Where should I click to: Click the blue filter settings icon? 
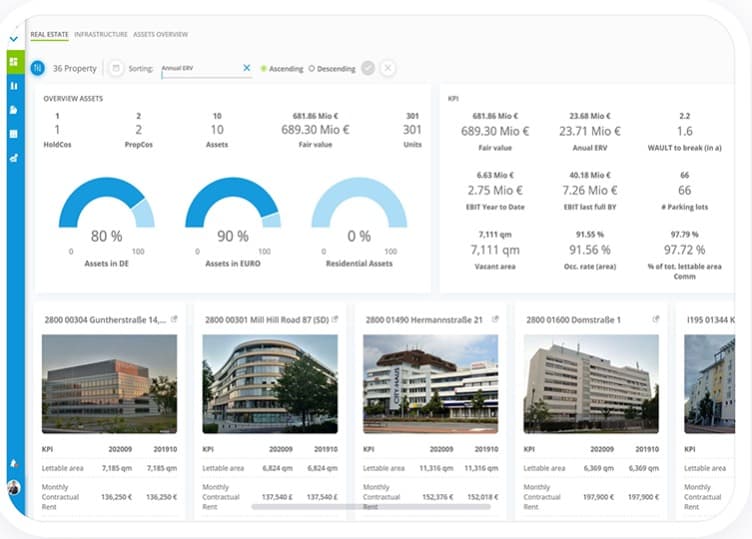pyautogui.click(x=37, y=68)
